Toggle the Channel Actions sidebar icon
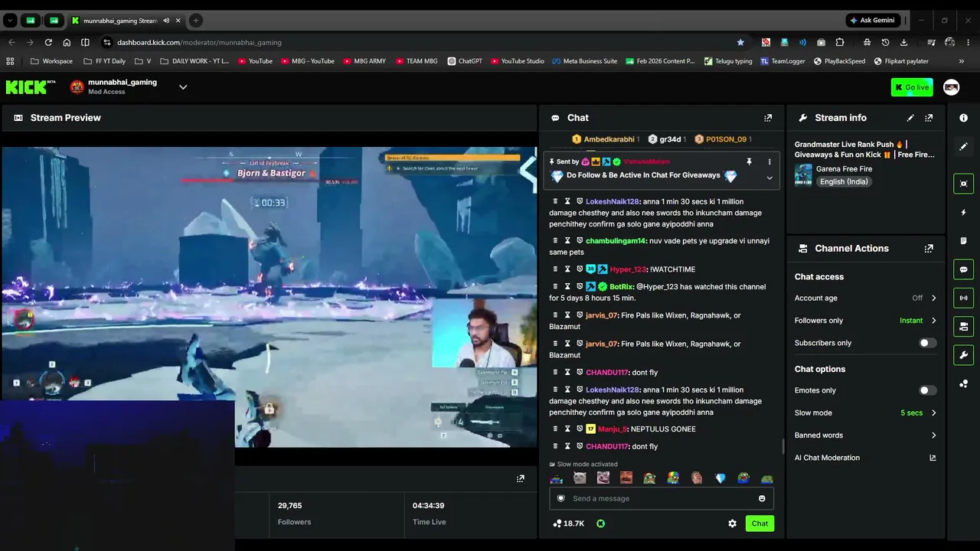 pyautogui.click(x=963, y=327)
